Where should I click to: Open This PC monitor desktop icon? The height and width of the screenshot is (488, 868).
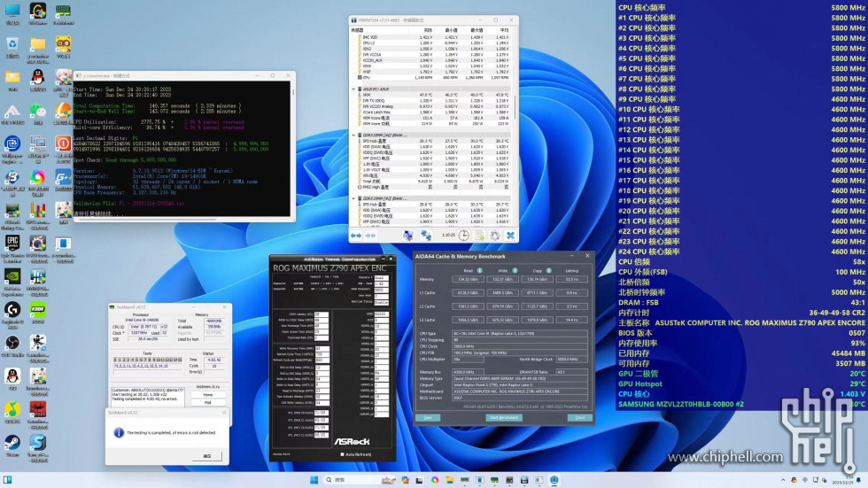[x=12, y=11]
